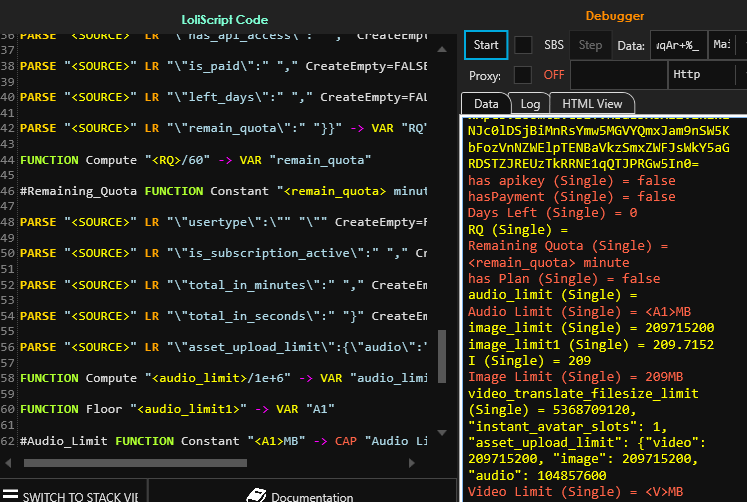Click the #Audio_Limit line 62

point(223,441)
